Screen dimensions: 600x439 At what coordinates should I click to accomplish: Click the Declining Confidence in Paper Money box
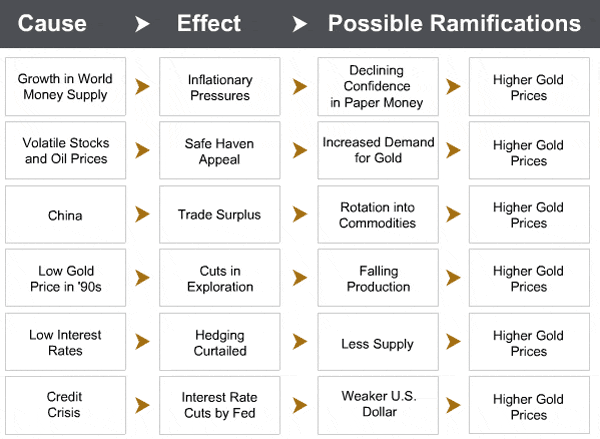[x=378, y=86]
